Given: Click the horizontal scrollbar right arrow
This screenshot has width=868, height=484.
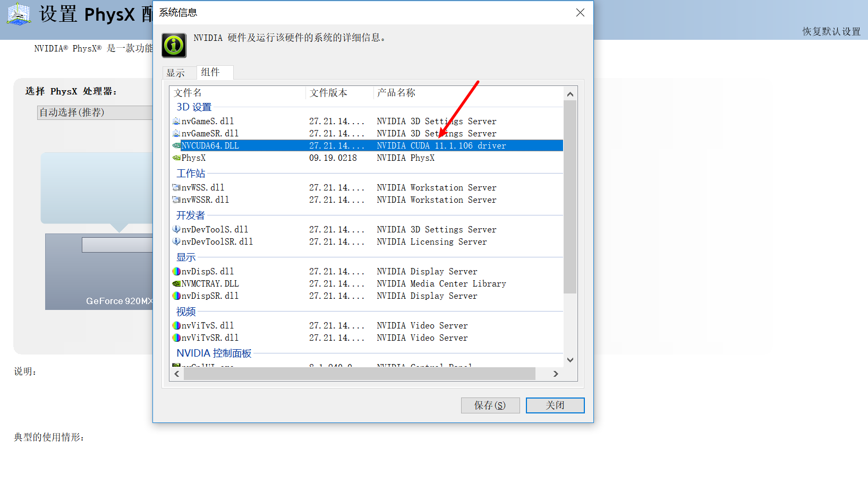Looking at the screenshot, I should click(x=556, y=374).
